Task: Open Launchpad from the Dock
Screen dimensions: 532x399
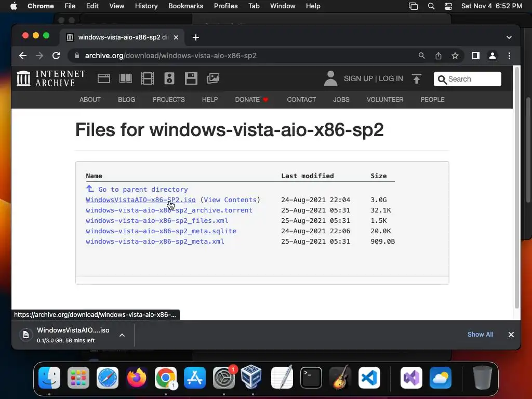Action: pyautogui.click(x=78, y=378)
